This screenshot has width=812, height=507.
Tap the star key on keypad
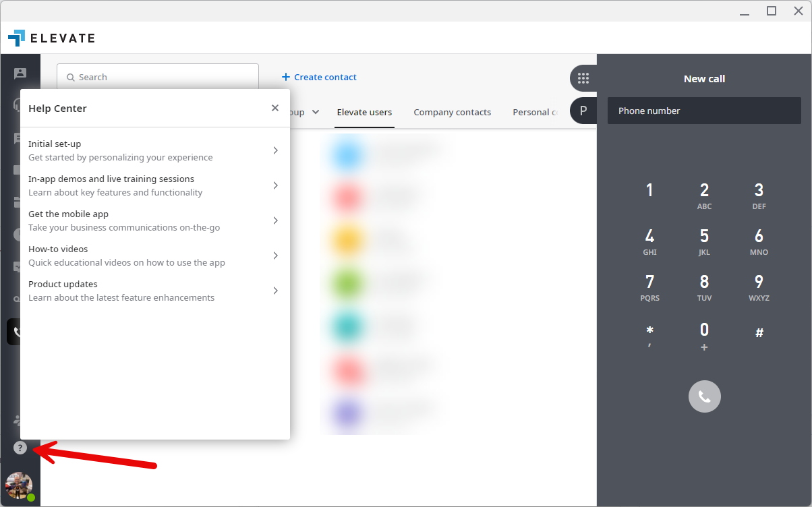click(649, 335)
